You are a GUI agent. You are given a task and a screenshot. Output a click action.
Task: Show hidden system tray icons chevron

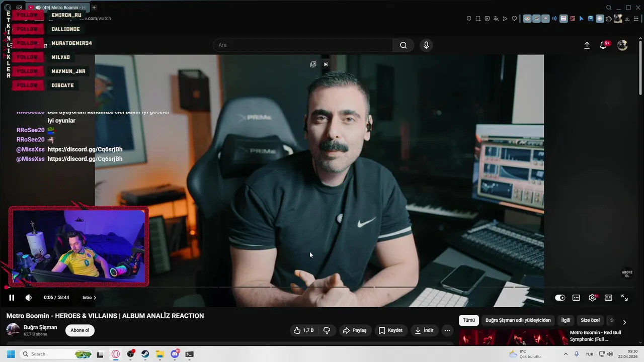pyautogui.click(x=566, y=354)
